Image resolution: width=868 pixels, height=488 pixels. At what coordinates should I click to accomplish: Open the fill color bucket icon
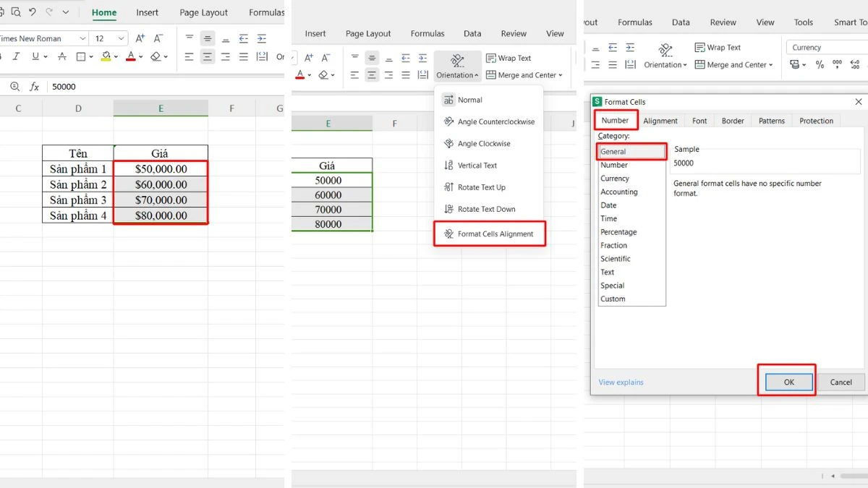point(106,56)
